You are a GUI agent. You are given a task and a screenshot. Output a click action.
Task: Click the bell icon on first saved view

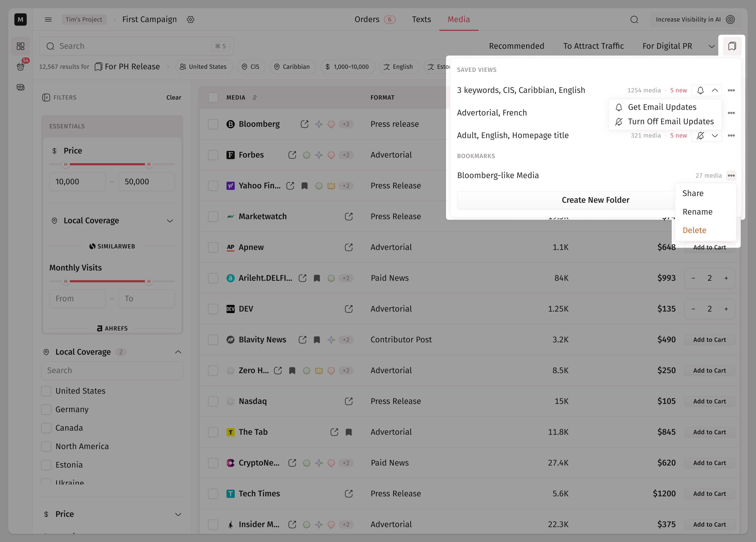click(700, 90)
